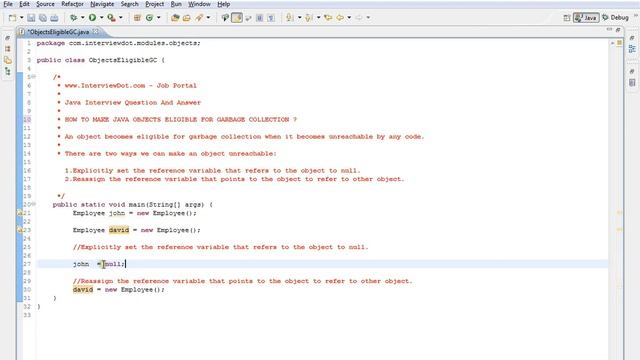The image size is (640, 360).
Task: Open Outline view icon in right sidebar
Action: [632, 49]
